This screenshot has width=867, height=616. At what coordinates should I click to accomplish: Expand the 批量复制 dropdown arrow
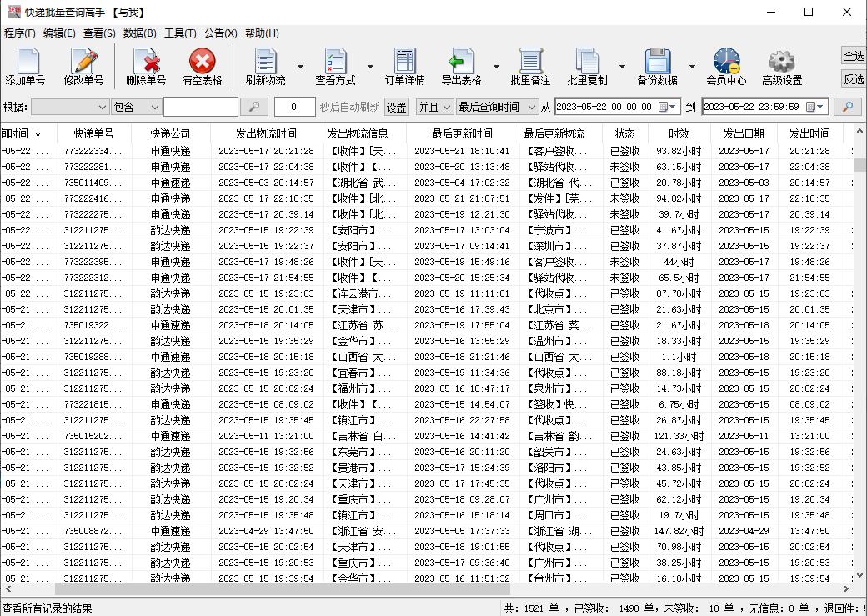(x=622, y=67)
